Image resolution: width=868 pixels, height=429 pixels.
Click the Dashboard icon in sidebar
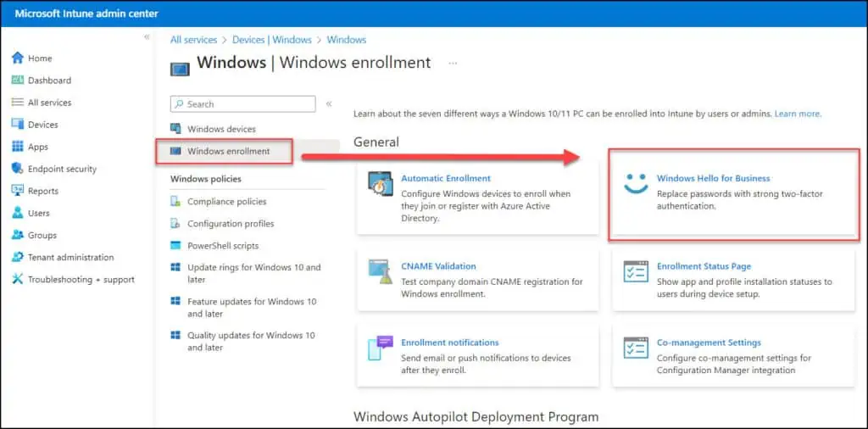click(18, 81)
